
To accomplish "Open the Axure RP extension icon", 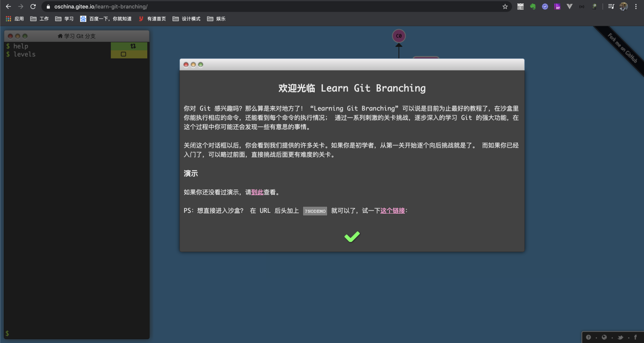I will [x=557, y=6].
